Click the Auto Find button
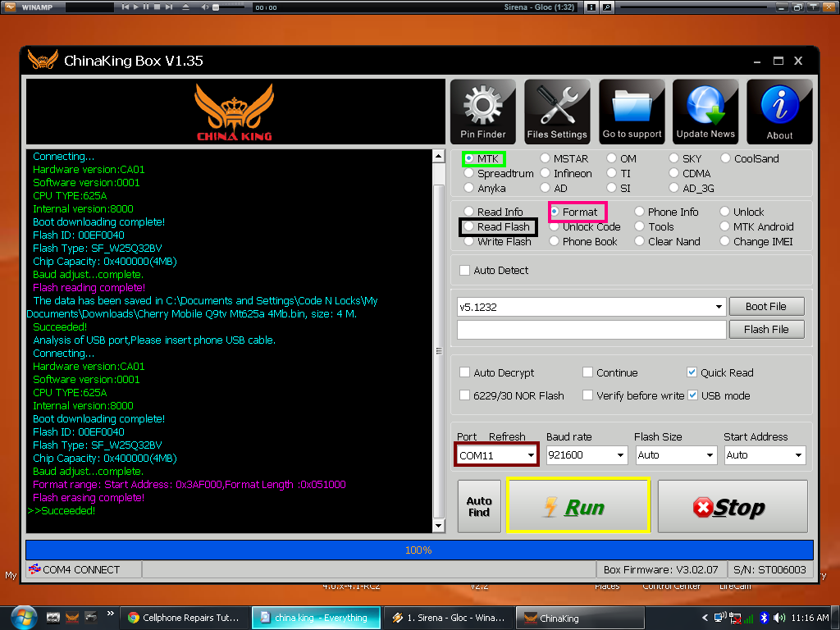Viewport: 840px width, 630px height. point(479,506)
